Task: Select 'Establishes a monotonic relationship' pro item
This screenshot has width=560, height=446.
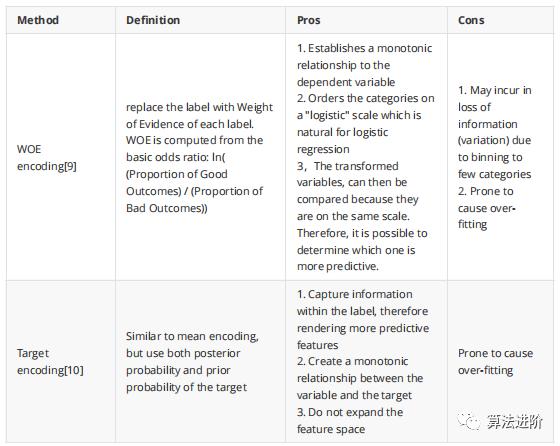Action: click(x=365, y=65)
